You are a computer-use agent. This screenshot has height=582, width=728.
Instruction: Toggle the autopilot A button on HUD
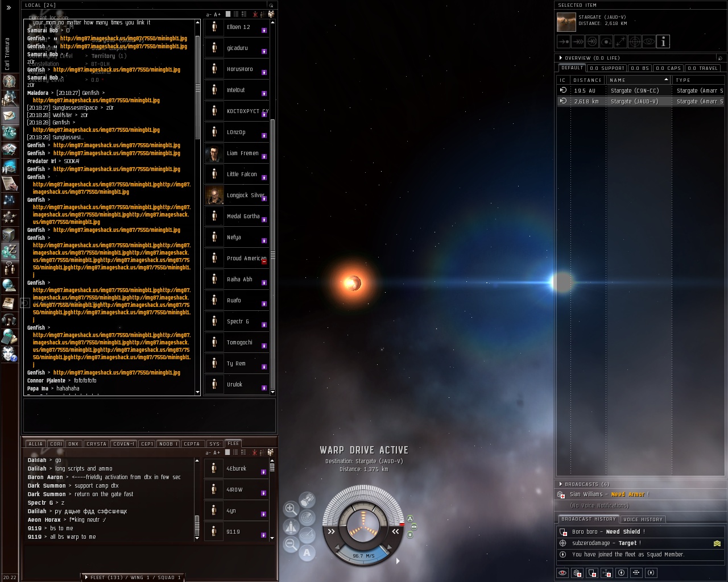click(307, 552)
